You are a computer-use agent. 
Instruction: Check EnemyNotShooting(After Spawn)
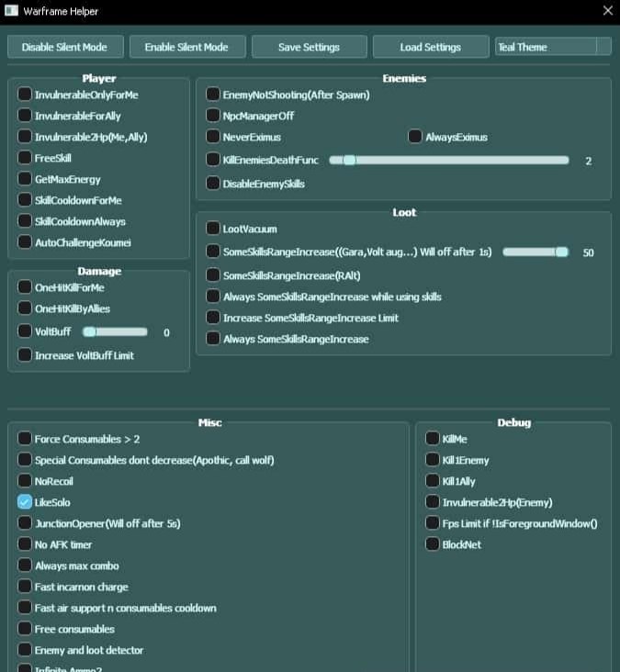pos(213,95)
